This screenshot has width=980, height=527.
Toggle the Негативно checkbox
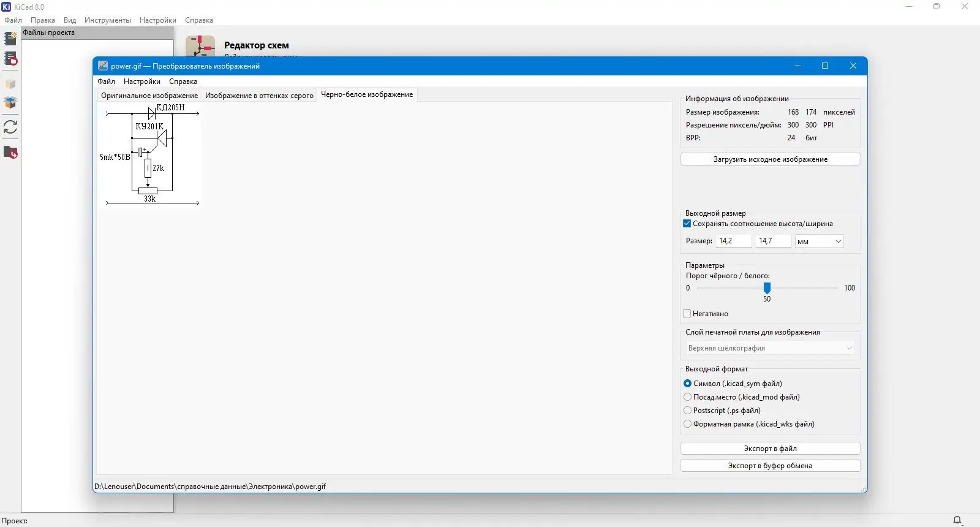tap(687, 314)
